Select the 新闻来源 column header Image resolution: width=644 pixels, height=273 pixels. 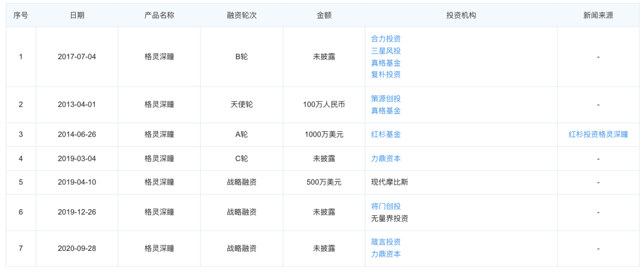click(x=598, y=15)
